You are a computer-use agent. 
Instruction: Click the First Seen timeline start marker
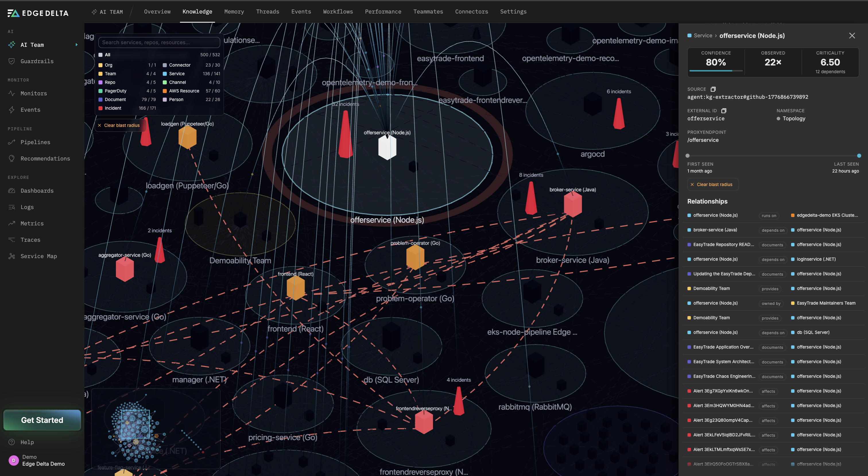click(687, 155)
